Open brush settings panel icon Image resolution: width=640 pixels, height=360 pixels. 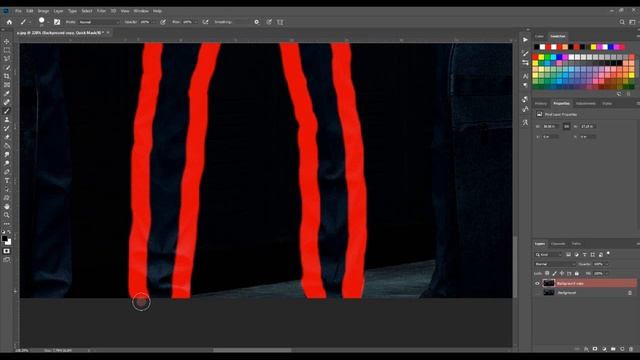pos(57,22)
